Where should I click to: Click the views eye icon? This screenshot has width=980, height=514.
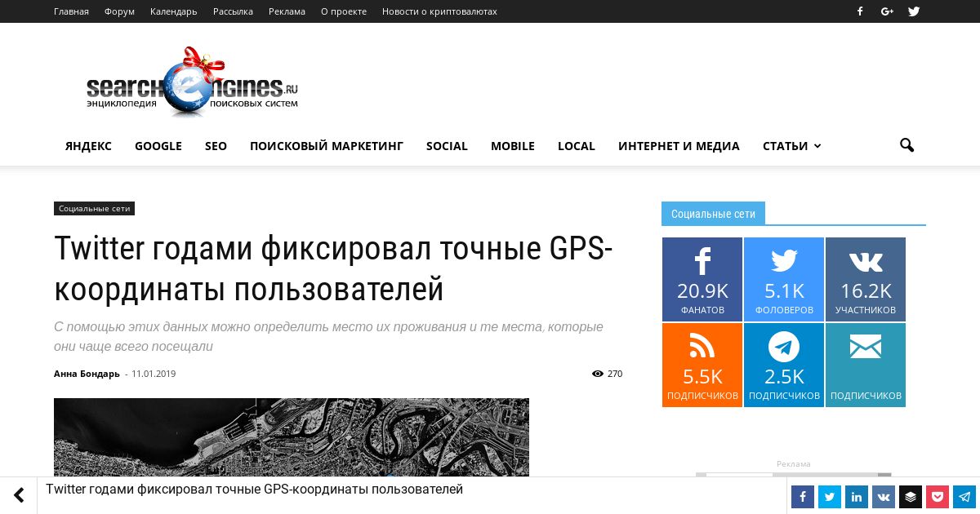point(597,374)
